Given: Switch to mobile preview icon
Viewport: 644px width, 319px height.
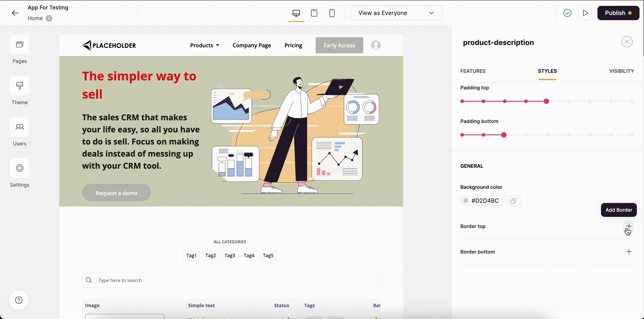Looking at the screenshot, I should tap(332, 13).
